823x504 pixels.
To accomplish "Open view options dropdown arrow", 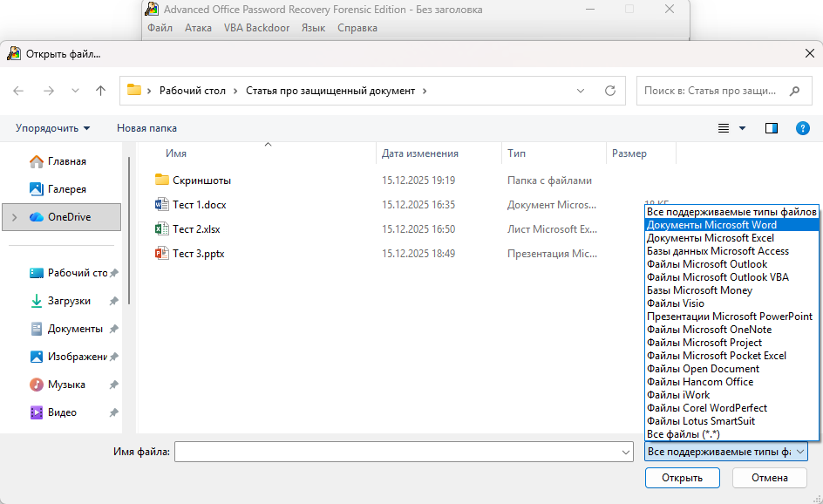I will (742, 128).
